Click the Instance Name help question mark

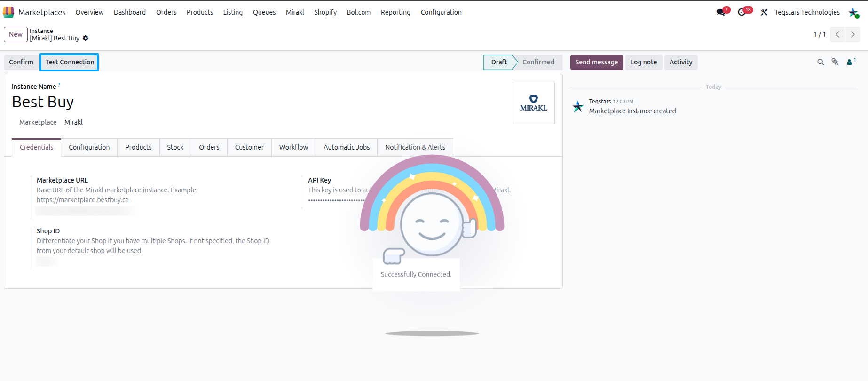click(x=59, y=85)
